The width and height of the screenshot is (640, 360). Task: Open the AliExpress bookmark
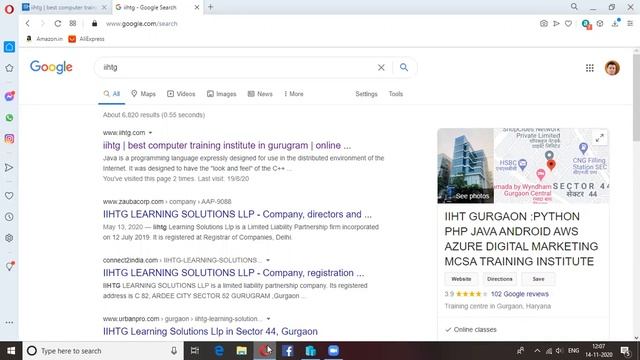tap(87, 39)
